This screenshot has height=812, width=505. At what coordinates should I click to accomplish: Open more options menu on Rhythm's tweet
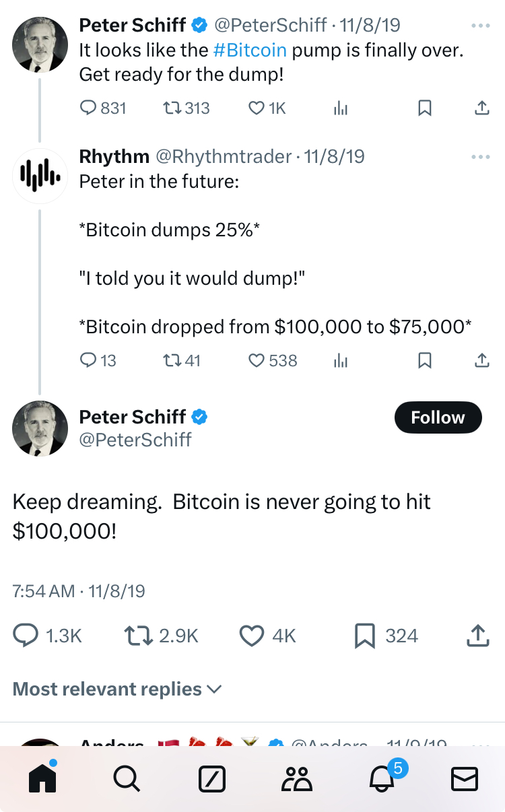point(481,157)
